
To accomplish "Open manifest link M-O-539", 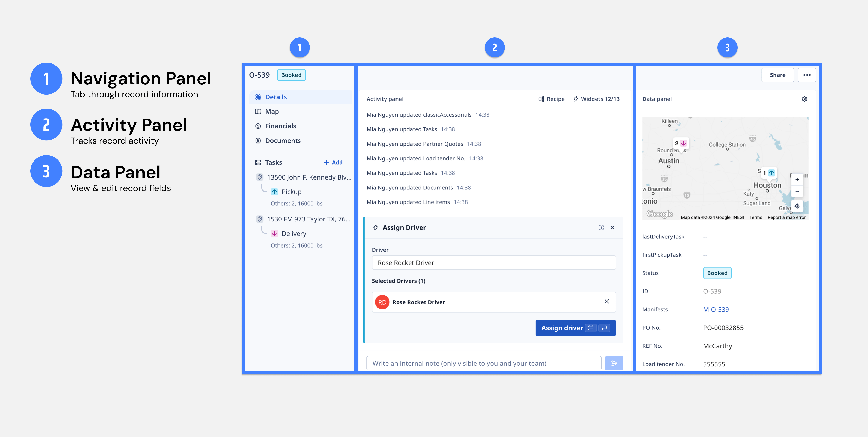I will click(716, 309).
